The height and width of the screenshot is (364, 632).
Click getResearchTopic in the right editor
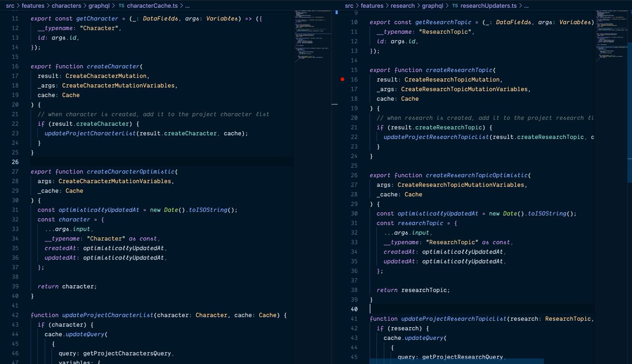tap(443, 22)
